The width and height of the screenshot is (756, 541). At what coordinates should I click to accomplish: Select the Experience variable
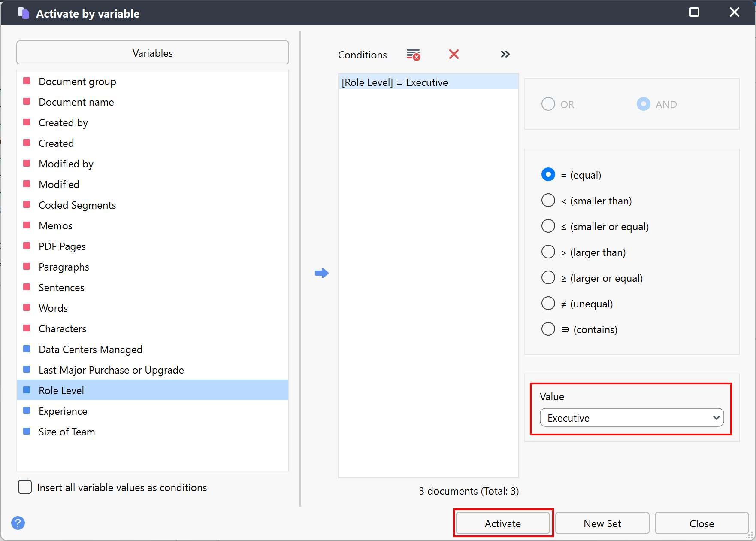point(153,411)
